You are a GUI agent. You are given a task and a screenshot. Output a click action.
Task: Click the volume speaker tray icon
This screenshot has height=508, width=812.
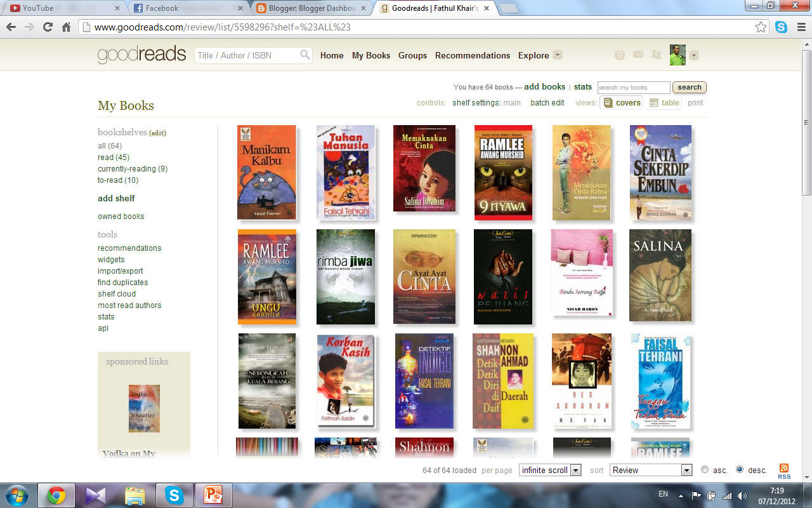point(742,495)
